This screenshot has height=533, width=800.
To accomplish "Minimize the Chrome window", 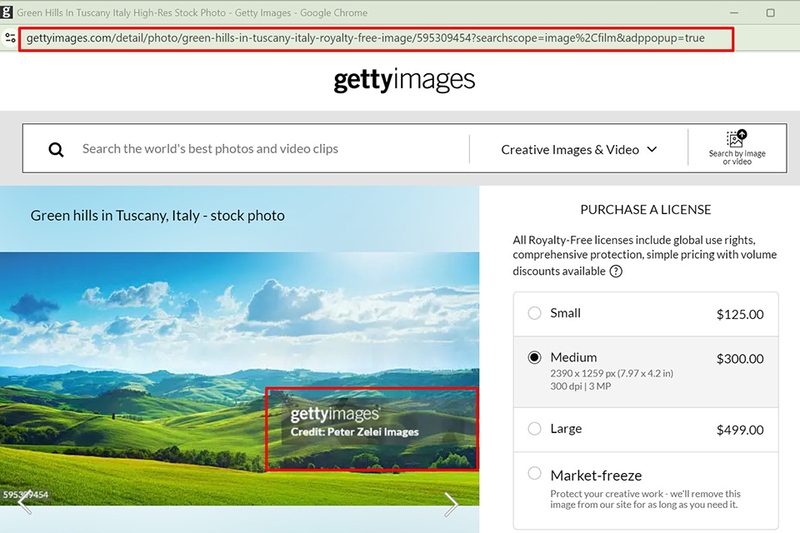I will pyautogui.click(x=734, y=13).
